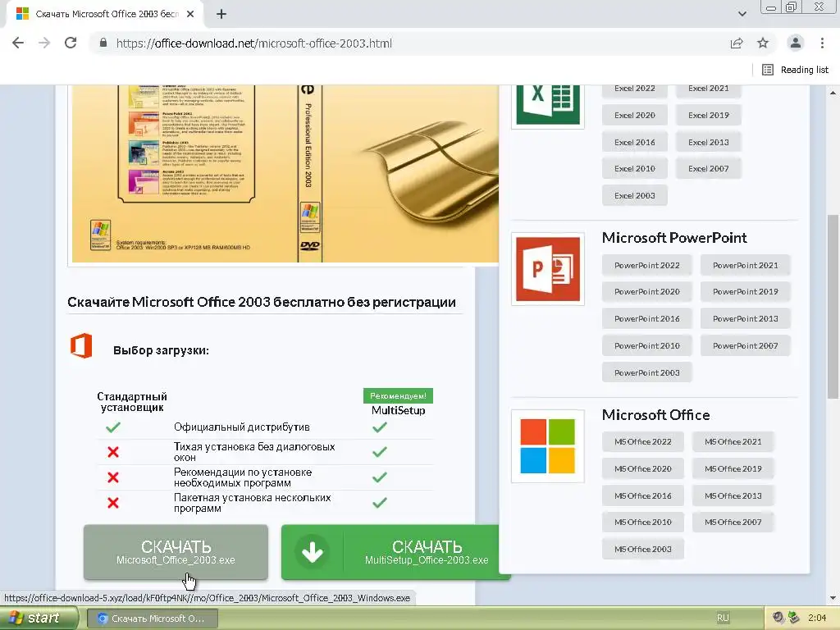Image resolution: width=840 pixels, height=630 pixels.
Task: Click the padlock site security icon
Action: [x=103, y=43]
